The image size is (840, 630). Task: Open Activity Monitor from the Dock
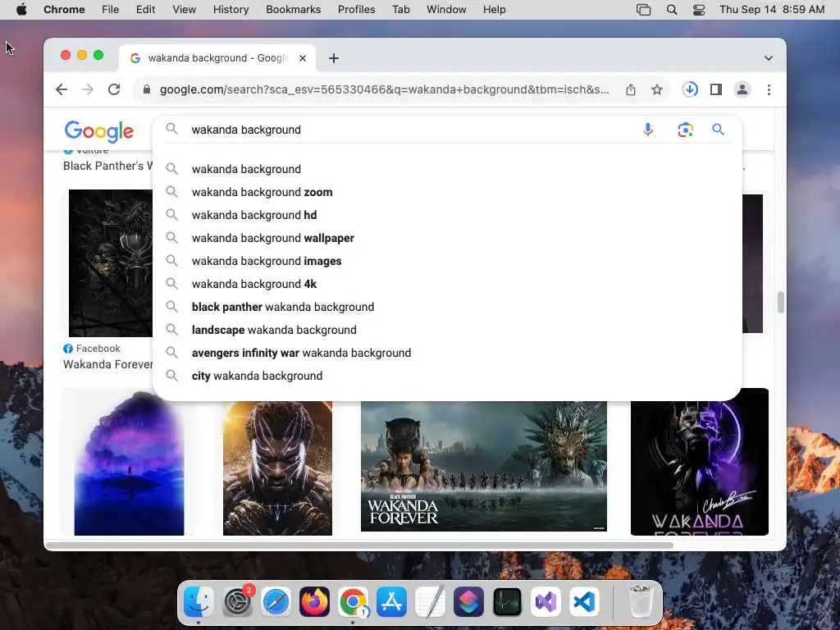coord(507,601)
